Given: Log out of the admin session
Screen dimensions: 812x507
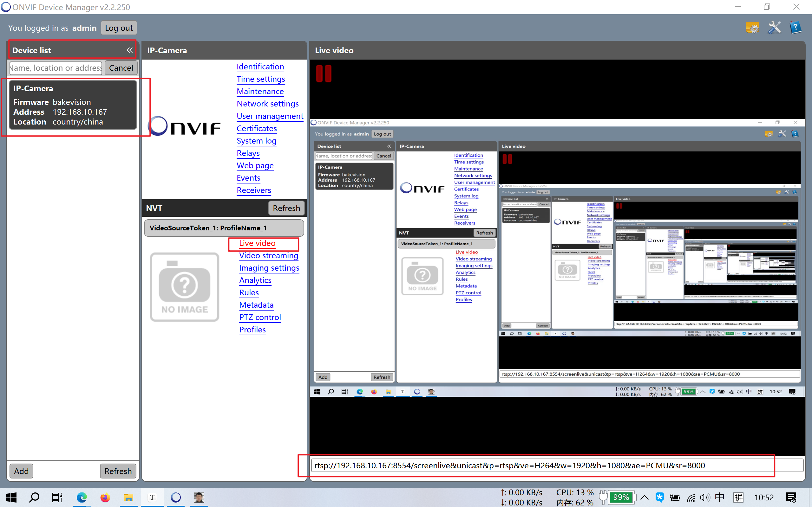Looking at the screenshot, I should click(x=118, y=28).
